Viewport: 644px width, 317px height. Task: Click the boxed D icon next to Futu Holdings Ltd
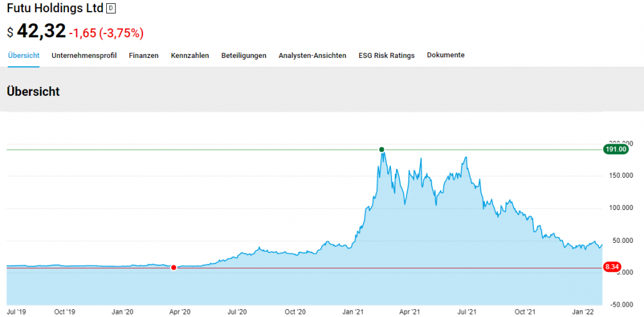[x=111, y=8]
